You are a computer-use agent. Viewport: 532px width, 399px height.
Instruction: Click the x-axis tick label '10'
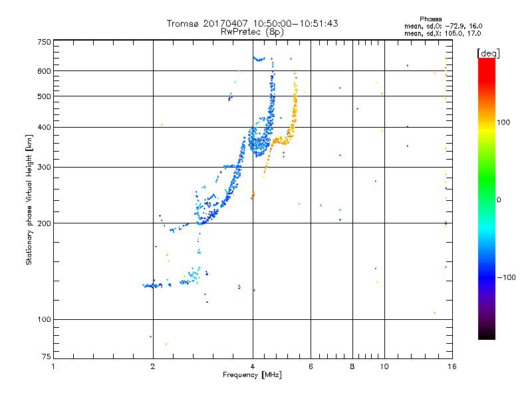pyautogui.click(x=384, y=366)
